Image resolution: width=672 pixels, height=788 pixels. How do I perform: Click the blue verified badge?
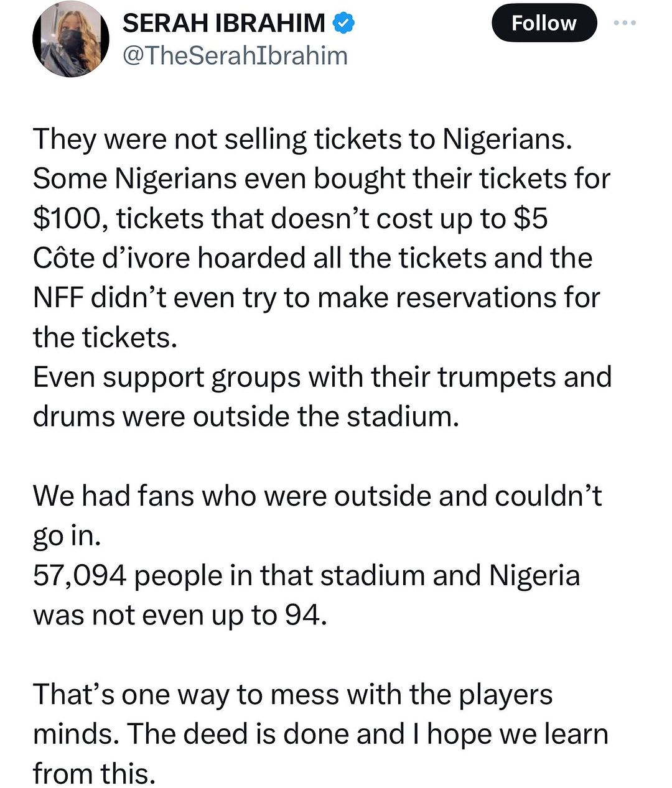click(x=343, y=24)
